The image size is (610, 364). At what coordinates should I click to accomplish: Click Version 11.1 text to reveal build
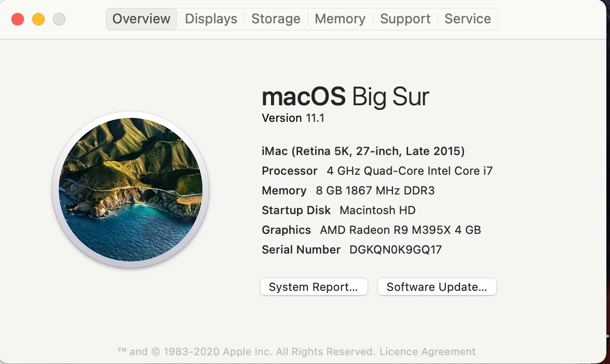(x=293, y=118)
